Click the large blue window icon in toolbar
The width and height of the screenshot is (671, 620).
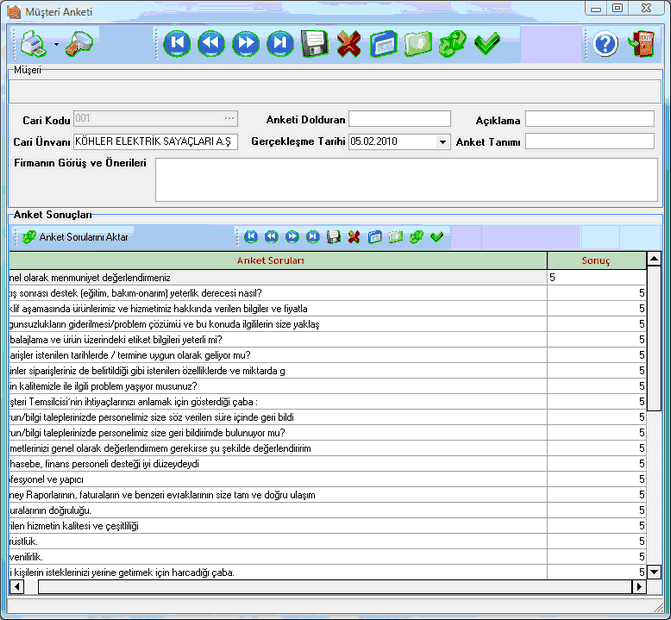pos(383,44)
